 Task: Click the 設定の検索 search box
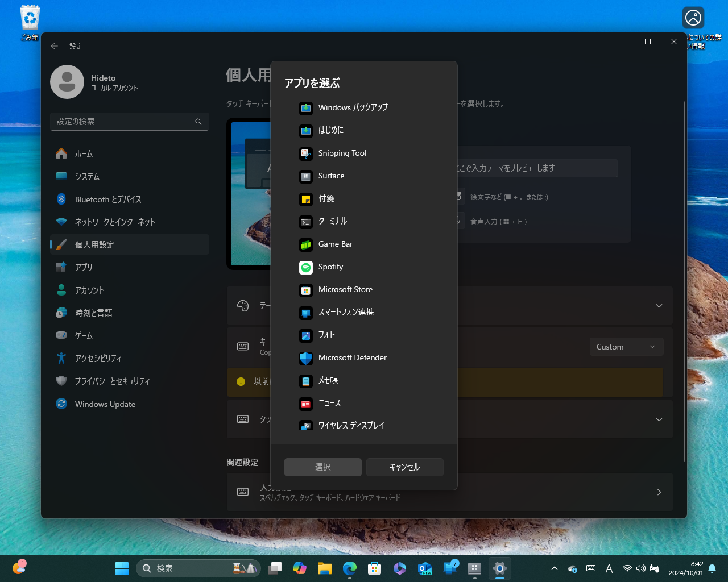(130, 122)
